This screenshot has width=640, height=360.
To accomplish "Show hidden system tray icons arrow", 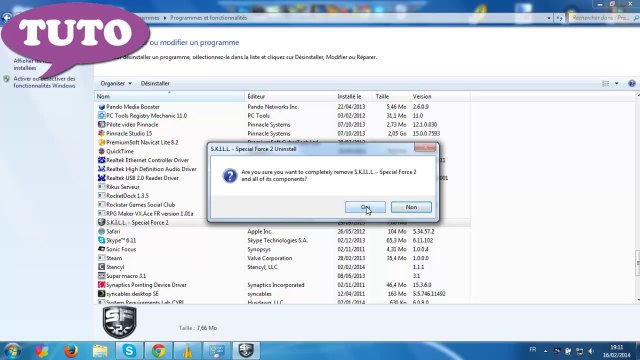I will point(545,351).
